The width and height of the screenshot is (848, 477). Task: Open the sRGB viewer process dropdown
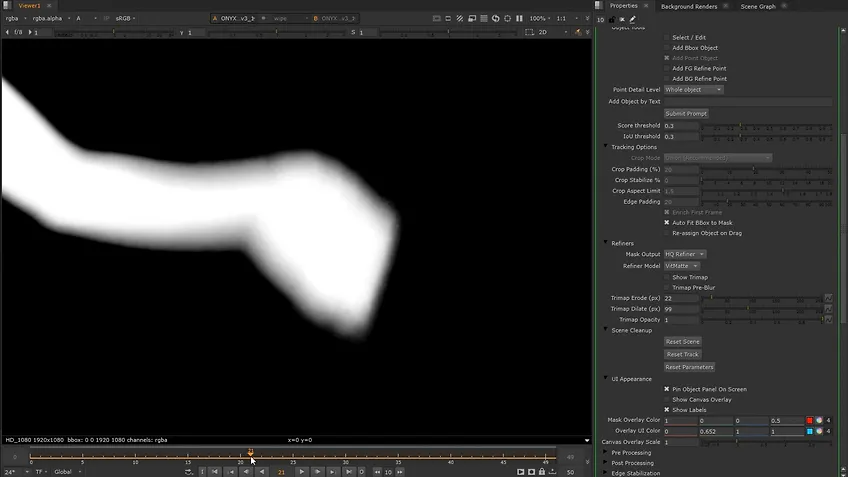click(x=125, y=18)
